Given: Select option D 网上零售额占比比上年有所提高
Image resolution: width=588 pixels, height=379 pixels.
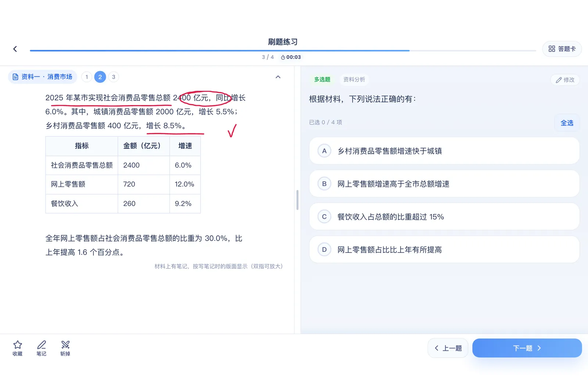Looking at the screenshot, I should click(x=444, y=250).
